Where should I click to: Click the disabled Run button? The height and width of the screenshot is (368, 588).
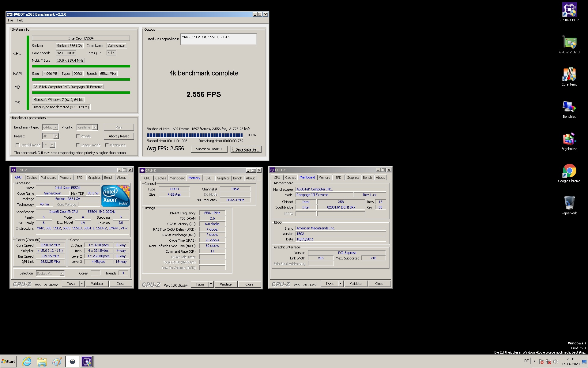click(119, 127)
